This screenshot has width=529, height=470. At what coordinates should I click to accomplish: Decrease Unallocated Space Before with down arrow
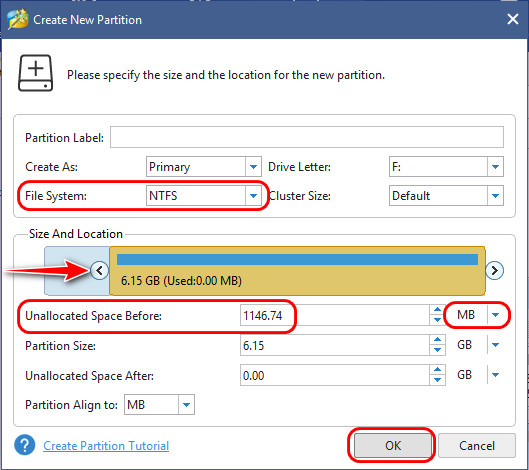point(437,320)
